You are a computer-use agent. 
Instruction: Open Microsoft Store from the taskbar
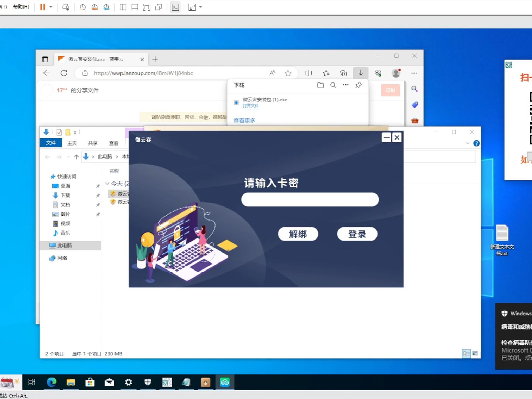click(x=90, y=382)
